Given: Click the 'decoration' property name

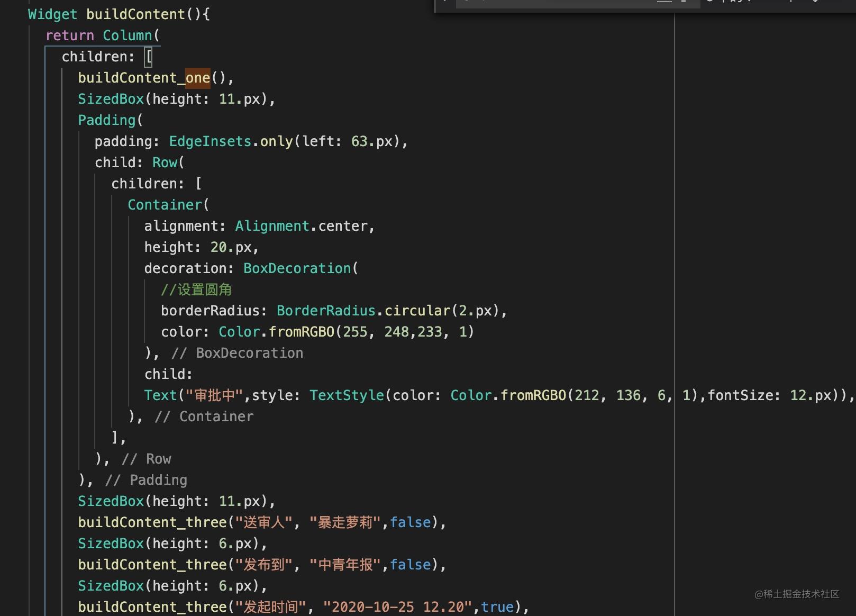Looking at the screenshot, I should 186,268.
